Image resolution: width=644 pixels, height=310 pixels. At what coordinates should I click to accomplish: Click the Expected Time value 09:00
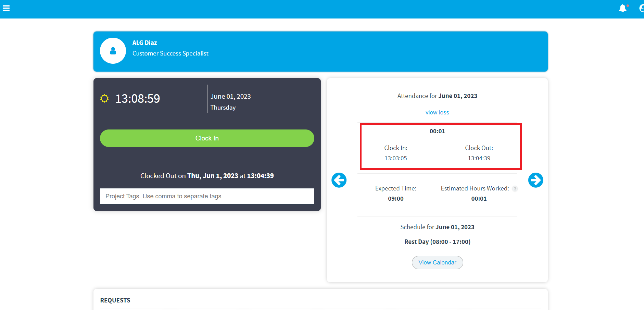tap(395, 199)
